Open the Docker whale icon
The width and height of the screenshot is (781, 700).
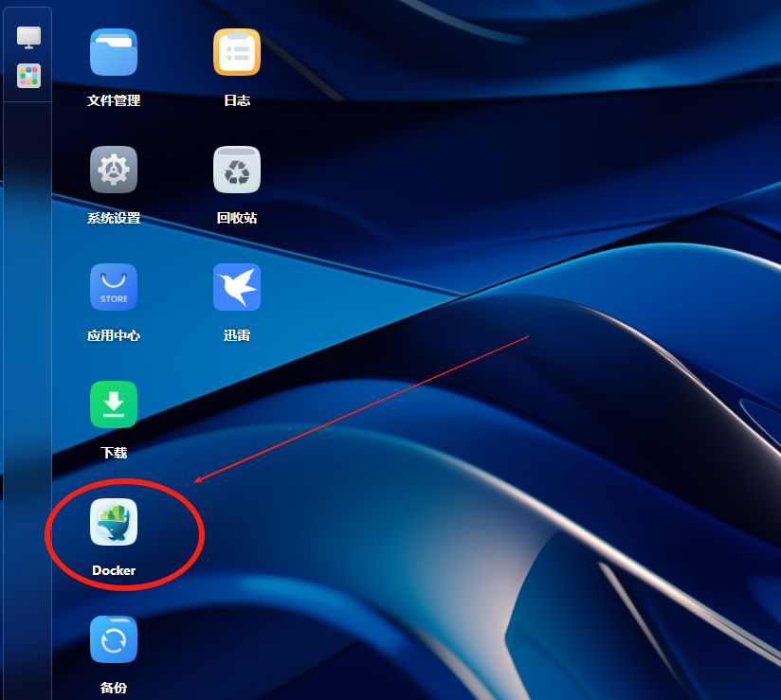114,522
